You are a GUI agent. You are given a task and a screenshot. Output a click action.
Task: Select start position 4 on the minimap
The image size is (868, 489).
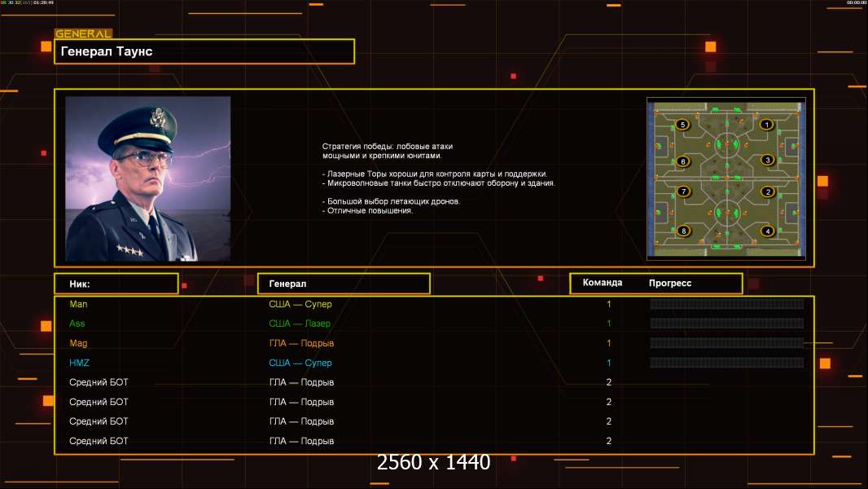(767, 231)
